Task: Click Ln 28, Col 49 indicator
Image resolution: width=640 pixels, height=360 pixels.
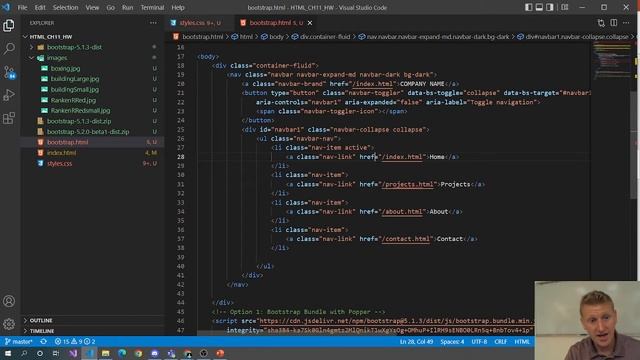Action: click(x=416, y=342)
